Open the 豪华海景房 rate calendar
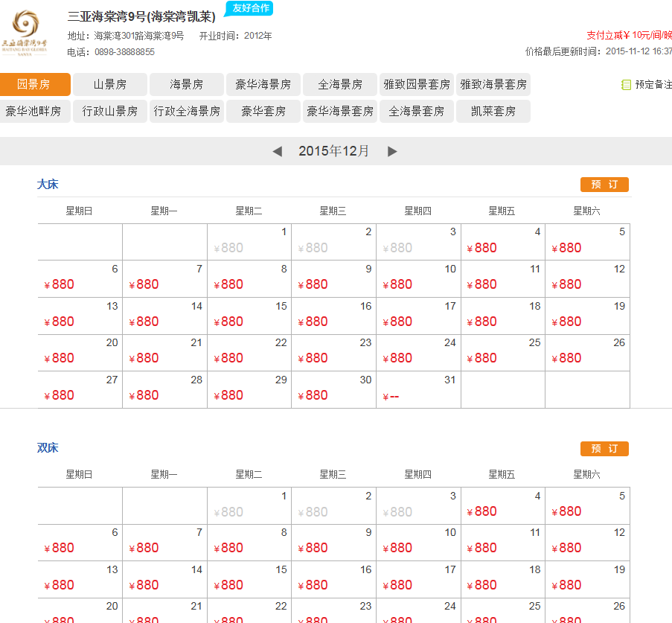Screen dimensions: 672x623 tap(263, 84)
